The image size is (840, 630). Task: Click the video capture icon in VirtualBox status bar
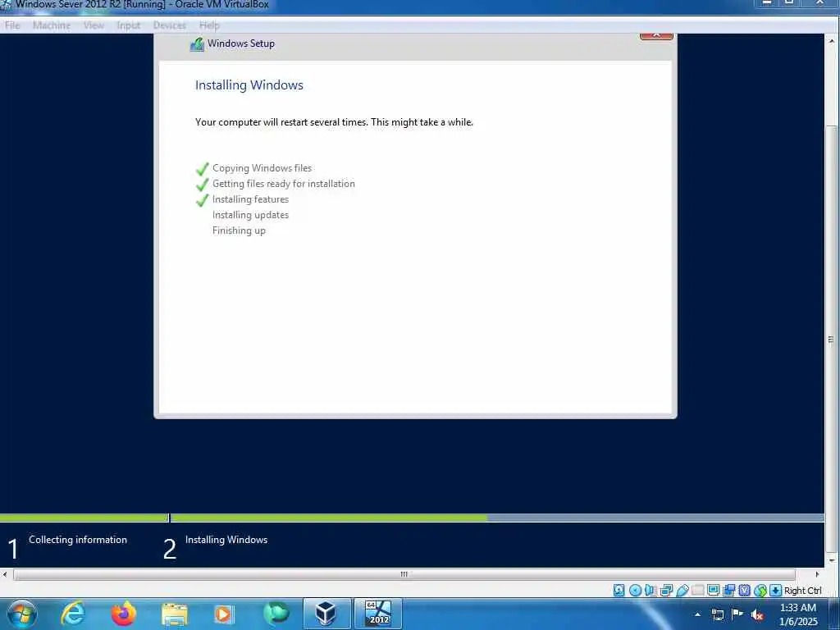tap(728, 591)
